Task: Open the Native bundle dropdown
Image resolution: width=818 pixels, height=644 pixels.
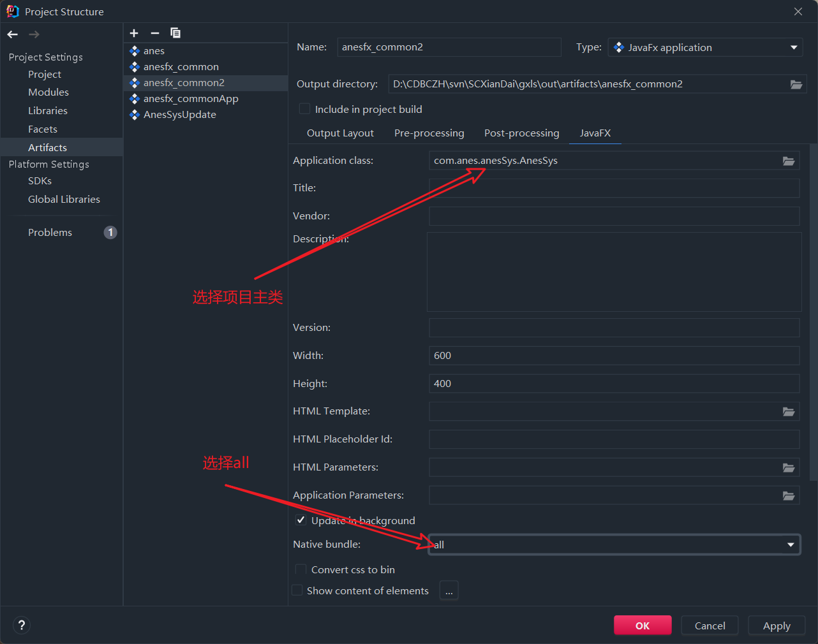Action: pos(614,545)
